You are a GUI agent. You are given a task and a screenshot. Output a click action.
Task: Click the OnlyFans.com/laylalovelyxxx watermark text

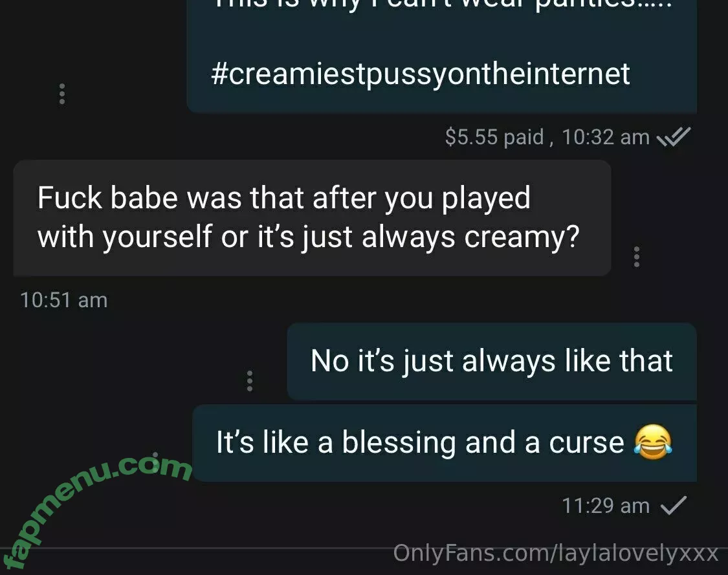(x=556, y=553)
